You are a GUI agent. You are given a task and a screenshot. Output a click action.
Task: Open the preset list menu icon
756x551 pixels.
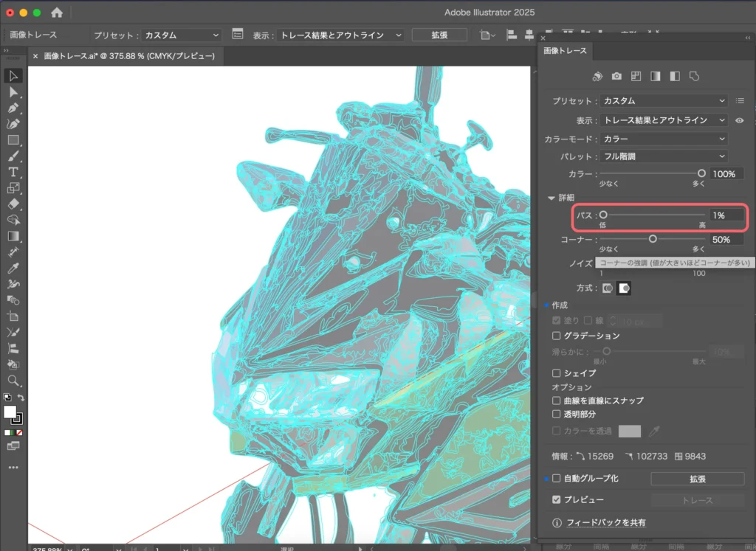click(740, 101)
